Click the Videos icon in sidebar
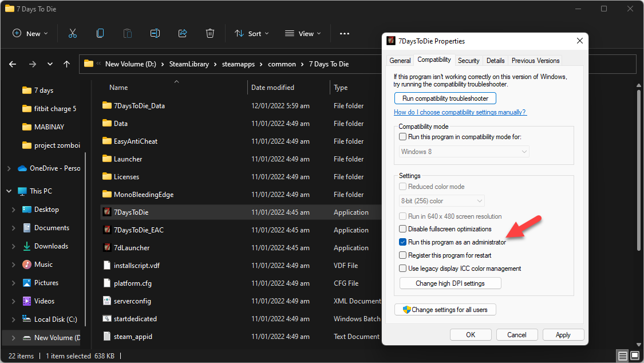Screen dimensions: 644x363 (x=27, y=301)
